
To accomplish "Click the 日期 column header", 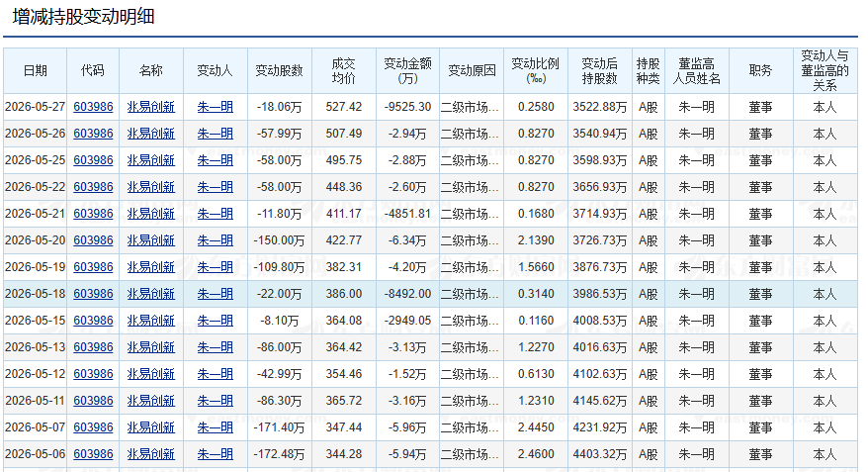I will coord(36,71).
